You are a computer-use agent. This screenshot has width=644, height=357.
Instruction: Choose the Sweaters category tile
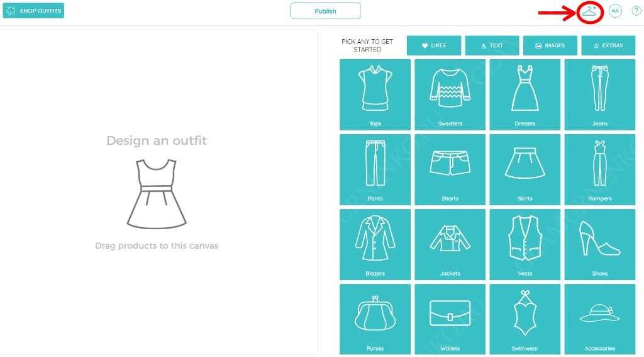click(x=450, y=94)
